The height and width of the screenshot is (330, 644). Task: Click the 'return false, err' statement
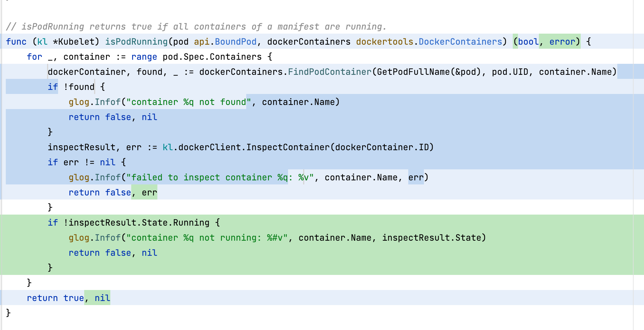(113, 193)
